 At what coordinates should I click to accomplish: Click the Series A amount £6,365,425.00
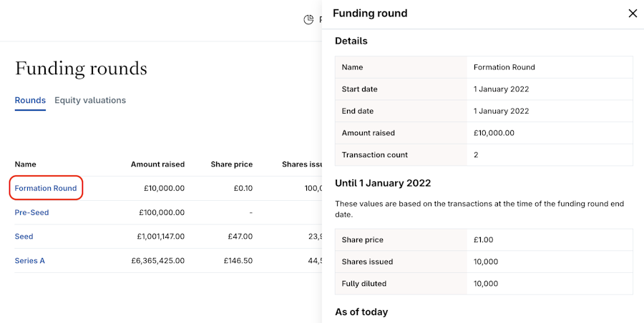click(157, 261)
